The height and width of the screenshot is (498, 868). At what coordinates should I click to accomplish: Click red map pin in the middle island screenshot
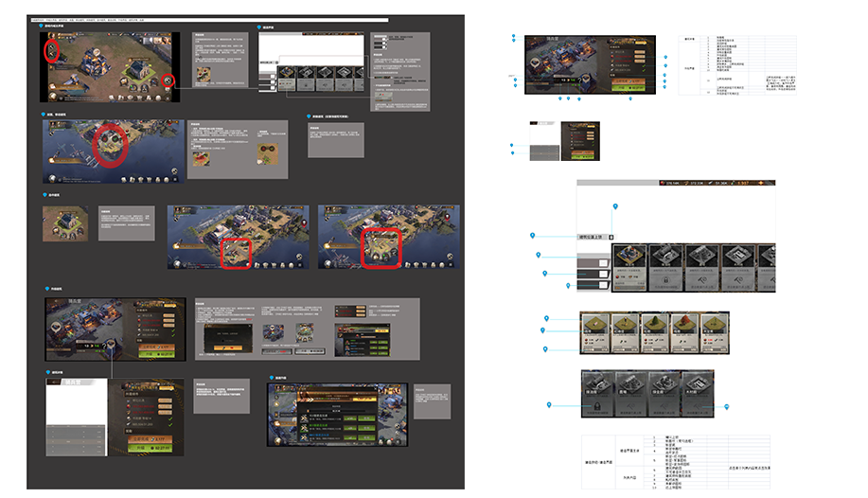tap(303, 222)
